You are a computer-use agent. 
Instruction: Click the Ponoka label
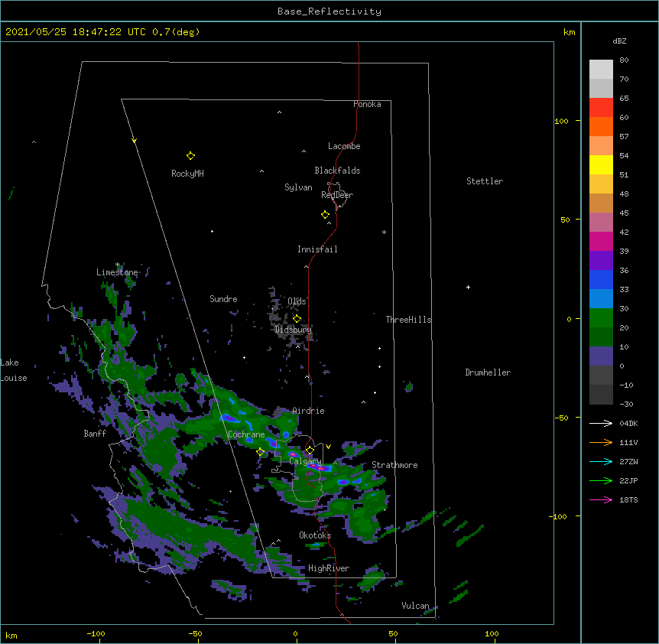(x=367, y=104)
